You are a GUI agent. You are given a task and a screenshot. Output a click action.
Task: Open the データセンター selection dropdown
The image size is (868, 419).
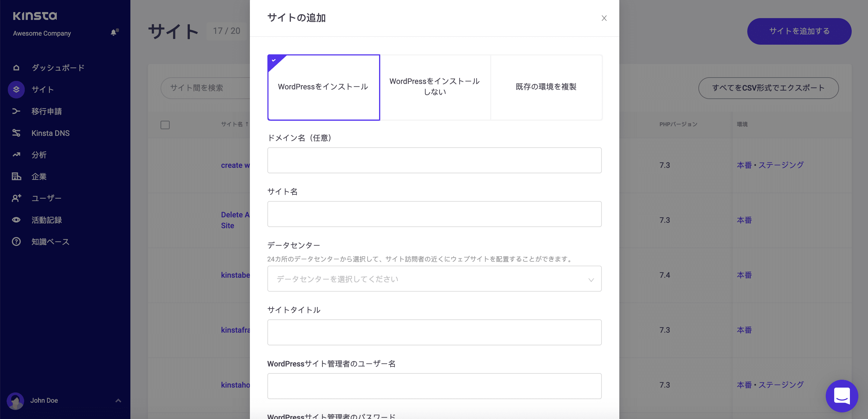(x=434, y=279)
